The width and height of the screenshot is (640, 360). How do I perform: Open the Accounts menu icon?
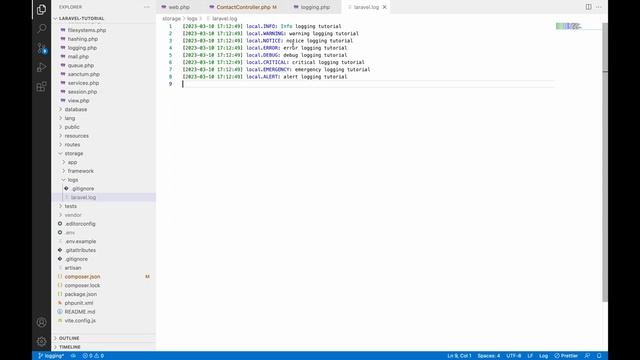[41, 322]
